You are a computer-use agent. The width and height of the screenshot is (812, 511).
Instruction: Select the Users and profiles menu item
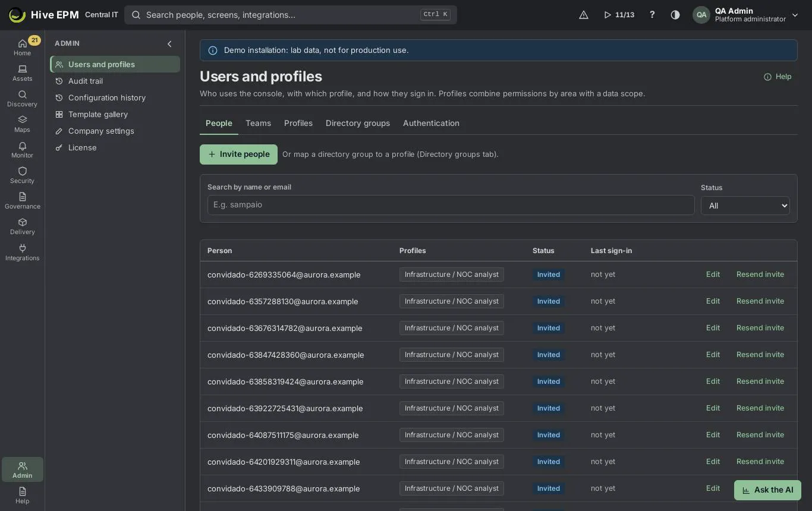point(115,64)
